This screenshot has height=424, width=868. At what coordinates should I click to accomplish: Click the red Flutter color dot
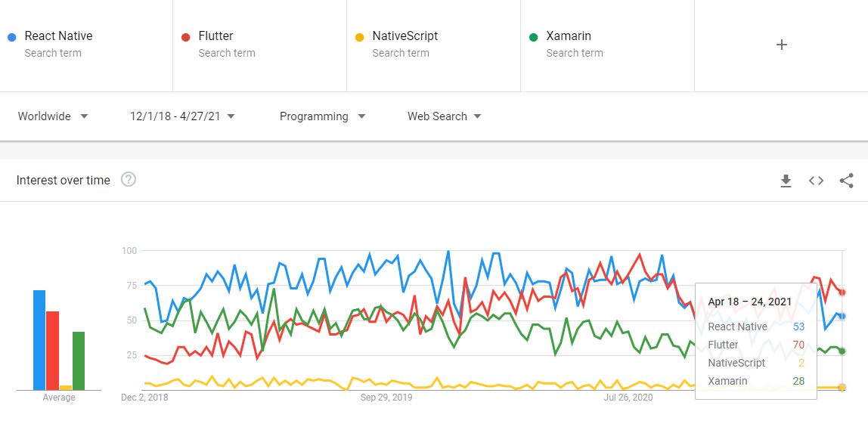pyautogui.click(x=185, y=37)
